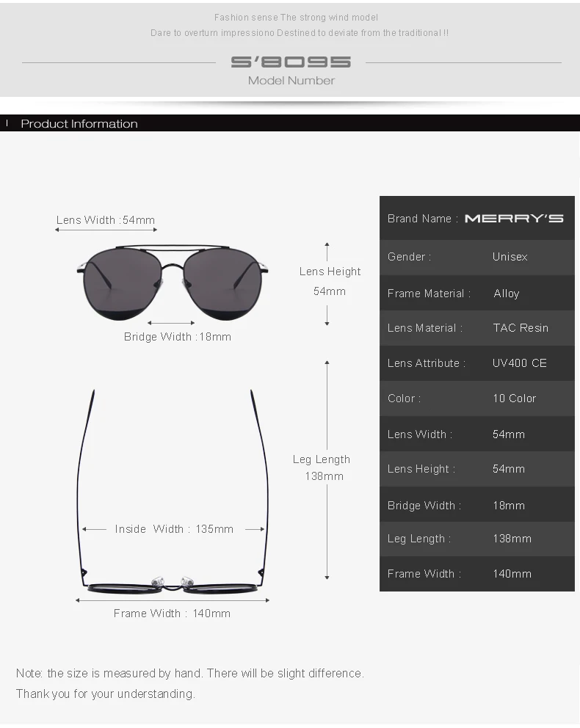The width and height of the screenshot is (580, 728).
Task: Click the 'TAC Resin' value
Action: (521, 328)
